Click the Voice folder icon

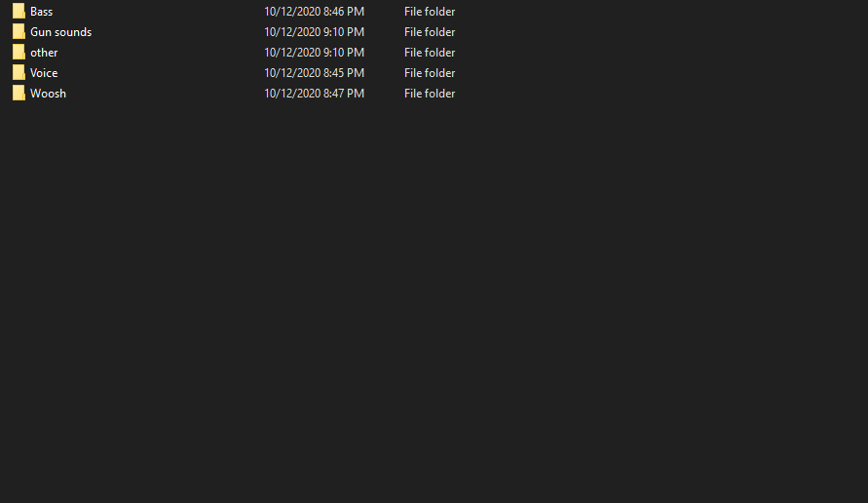point(19,73)
